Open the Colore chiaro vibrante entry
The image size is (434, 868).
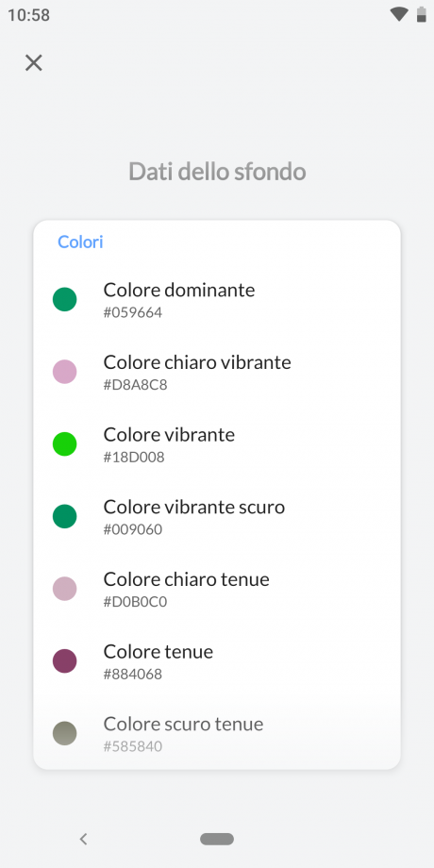point(217,372)
